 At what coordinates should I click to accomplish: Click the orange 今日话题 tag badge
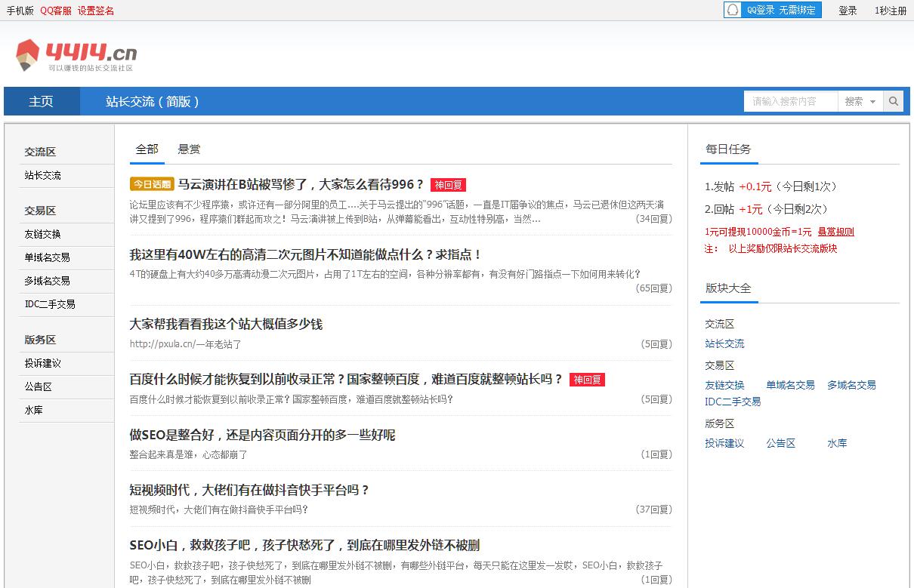(x=152, y=184)
